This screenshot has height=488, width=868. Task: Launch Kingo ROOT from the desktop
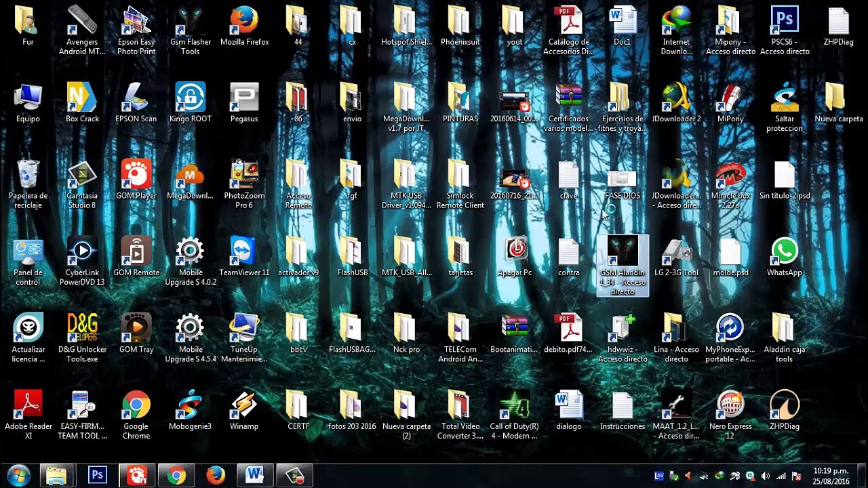point(190,103)
